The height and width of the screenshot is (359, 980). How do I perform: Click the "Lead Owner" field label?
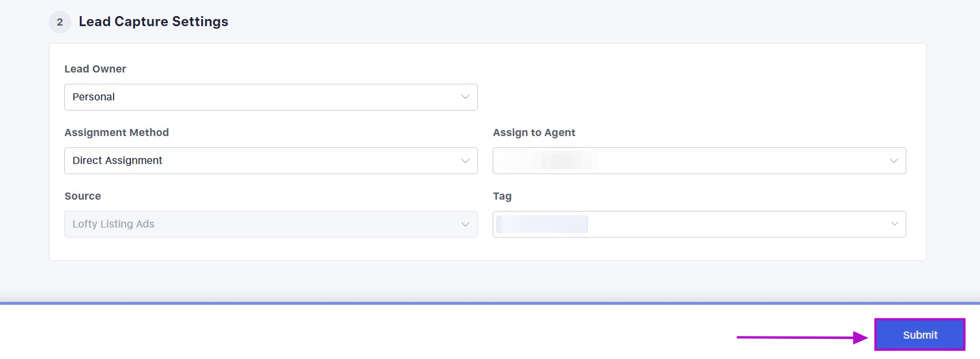(x=95, y=69)
